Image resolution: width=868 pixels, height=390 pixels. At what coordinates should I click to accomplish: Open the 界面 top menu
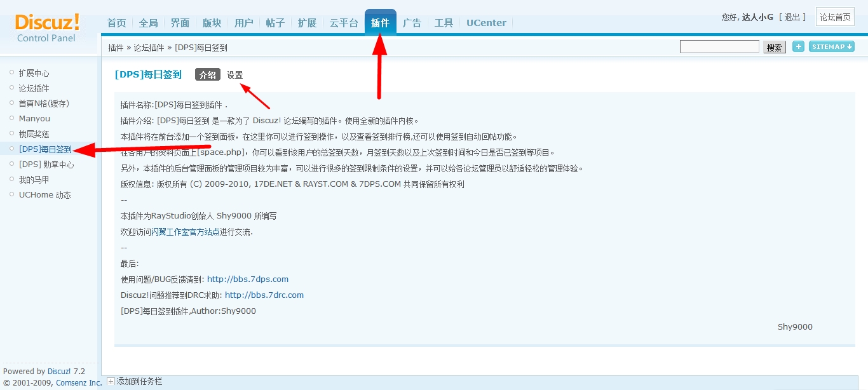tap(180, 23)
